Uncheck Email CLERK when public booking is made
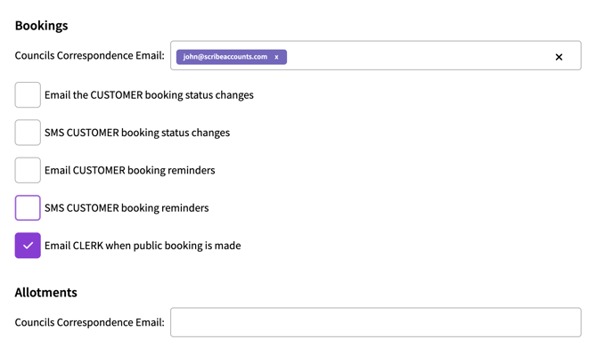 28,246
